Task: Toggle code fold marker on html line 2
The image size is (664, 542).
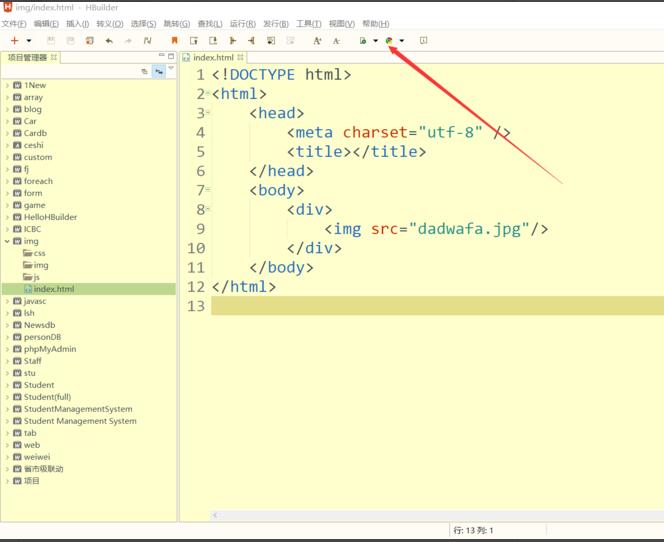Action: pyautogui.click(x=208, y=94)
